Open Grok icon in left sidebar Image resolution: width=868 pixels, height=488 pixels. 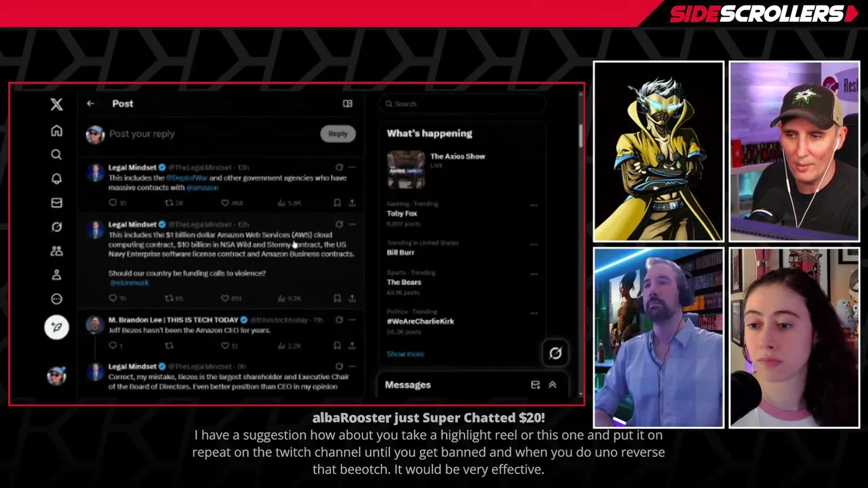56,226
